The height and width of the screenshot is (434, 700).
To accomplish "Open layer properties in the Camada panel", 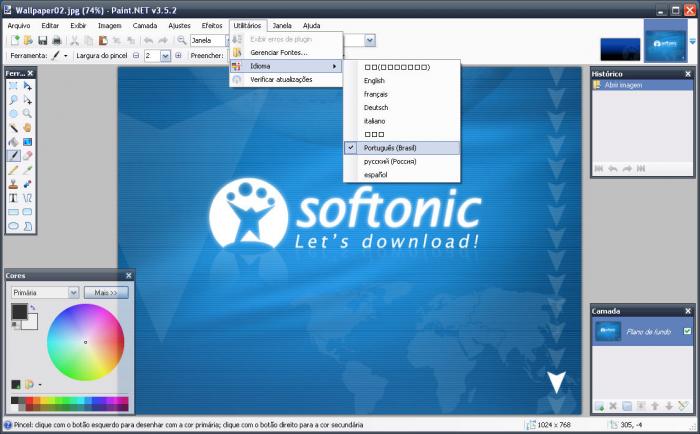I will click(683, 406).
